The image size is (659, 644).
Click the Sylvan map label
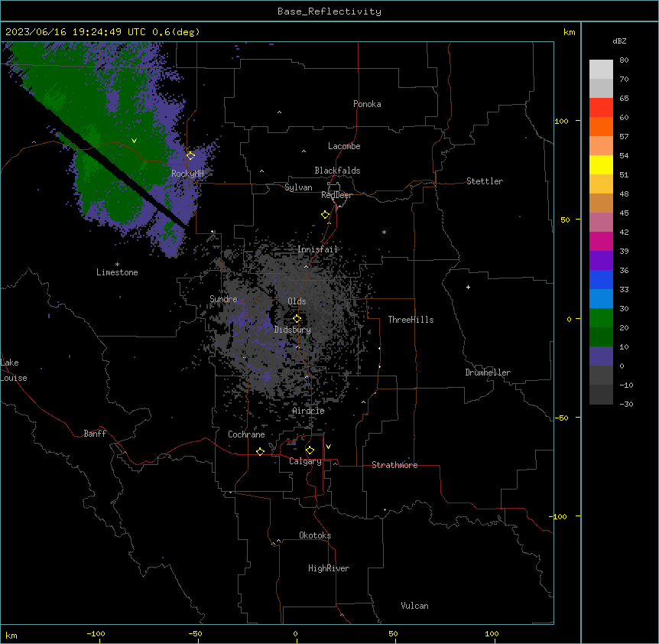click(298, 187)
